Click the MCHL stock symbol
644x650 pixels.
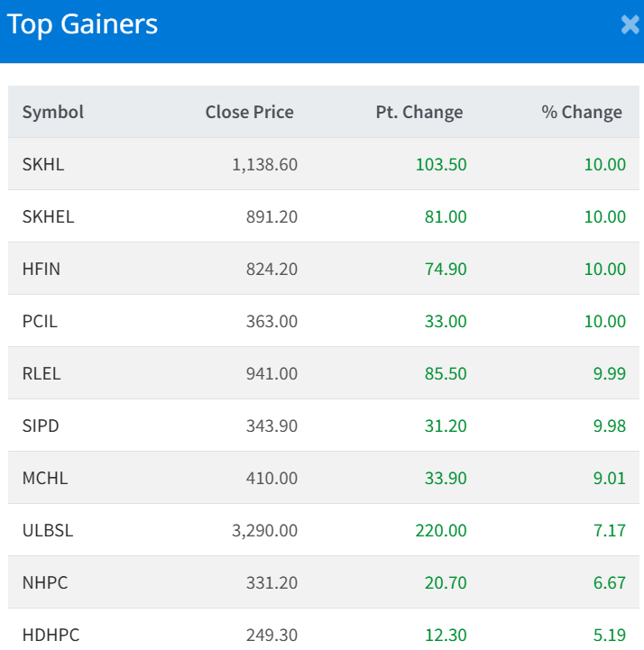point(45,478)
